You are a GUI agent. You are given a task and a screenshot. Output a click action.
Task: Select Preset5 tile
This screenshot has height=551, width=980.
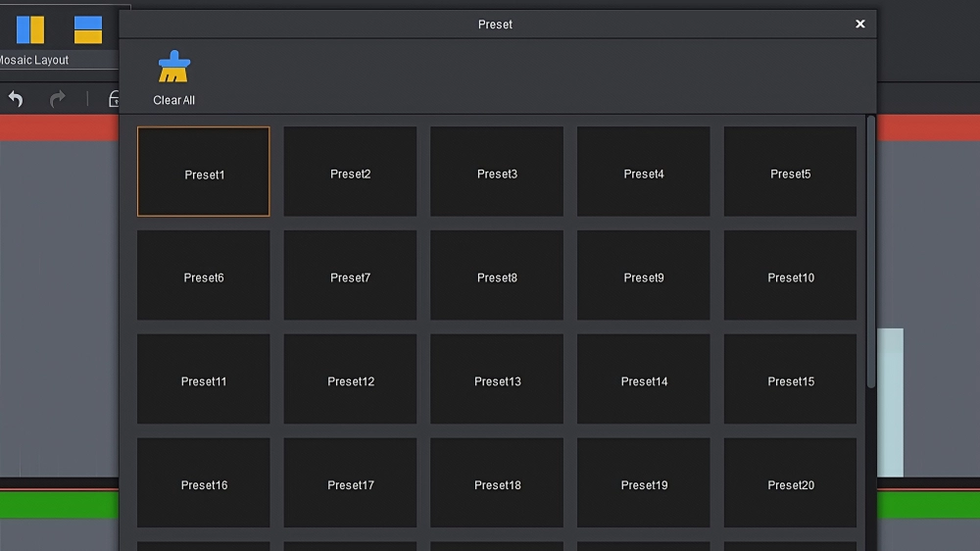[x=790, y=172]
